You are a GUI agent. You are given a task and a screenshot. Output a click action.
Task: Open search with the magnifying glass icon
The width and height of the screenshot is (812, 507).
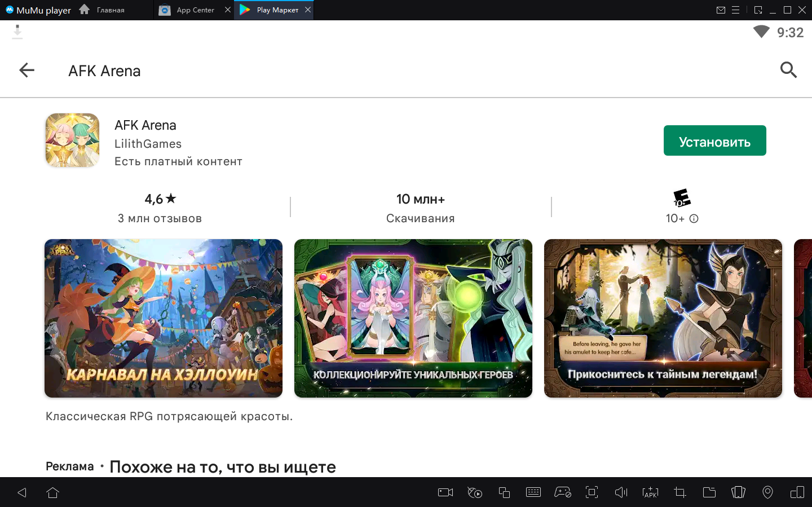tap(788, 70)
